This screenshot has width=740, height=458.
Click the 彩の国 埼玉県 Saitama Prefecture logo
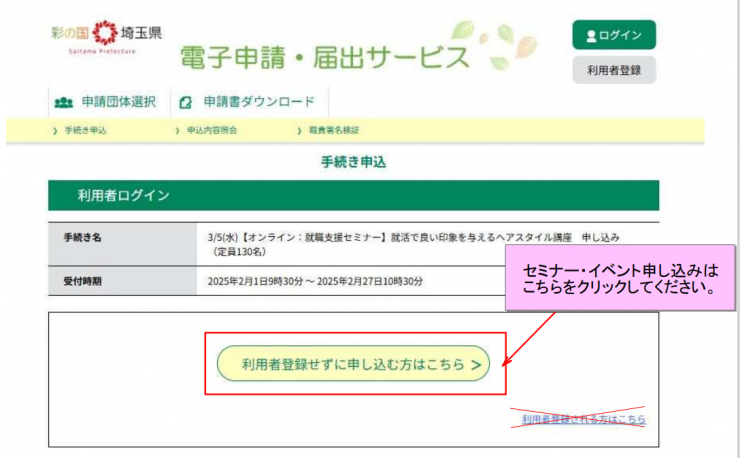click(107, 37)
